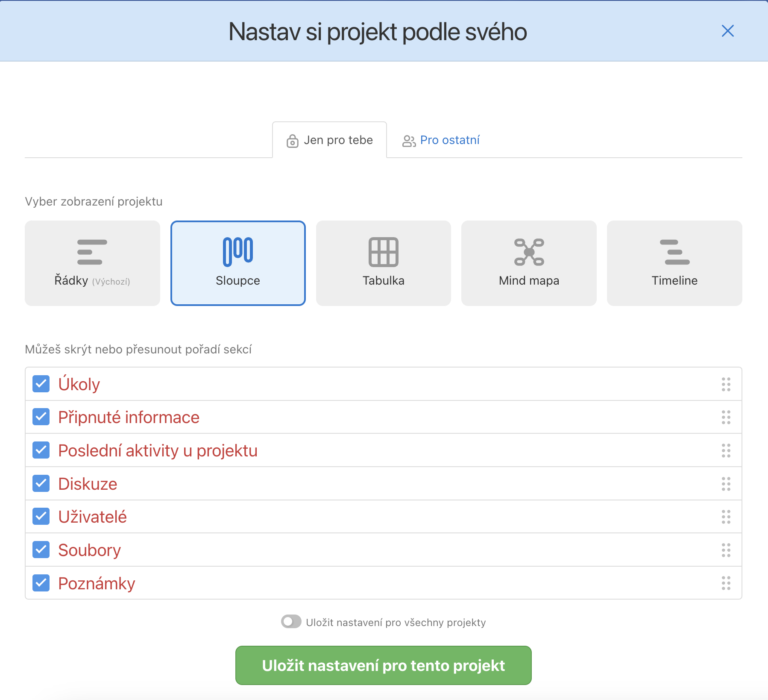The width and height of the screenshot is (768, 700).
Task: Uncheck the Soubory section checkbox
Action: 41,550
